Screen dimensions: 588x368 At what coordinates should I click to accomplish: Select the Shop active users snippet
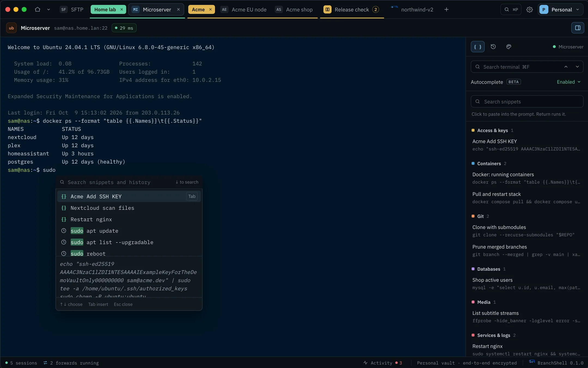click(x=527, y=284)
